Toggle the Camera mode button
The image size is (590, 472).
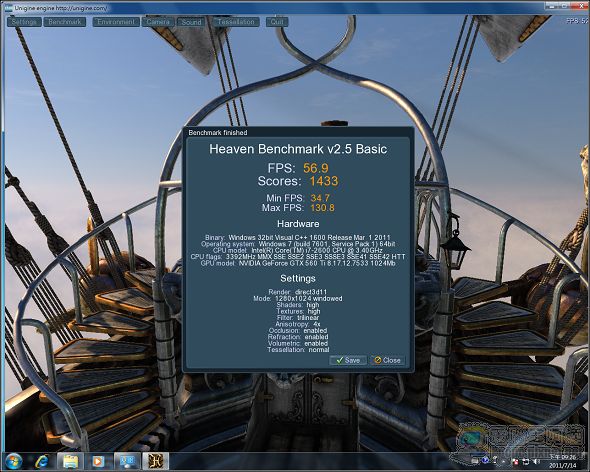[158, 22]
